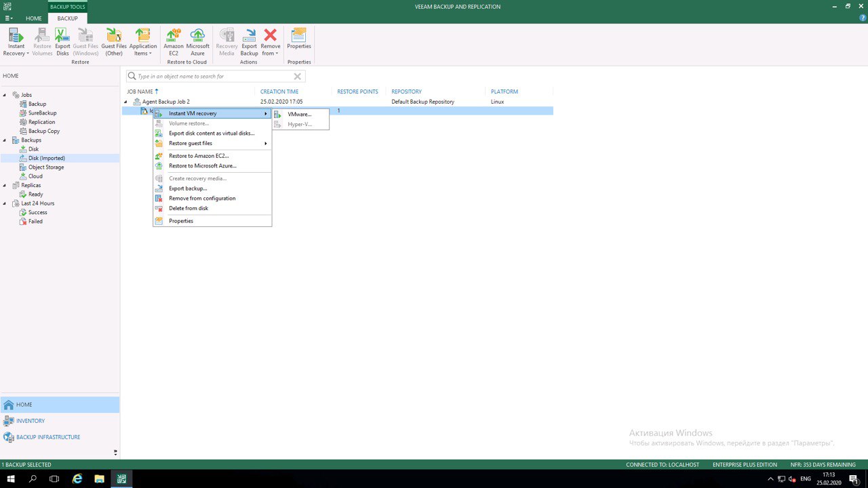
Task: Open the BACKUP INFRASTRUCTURE view
Action: point(60,437)
